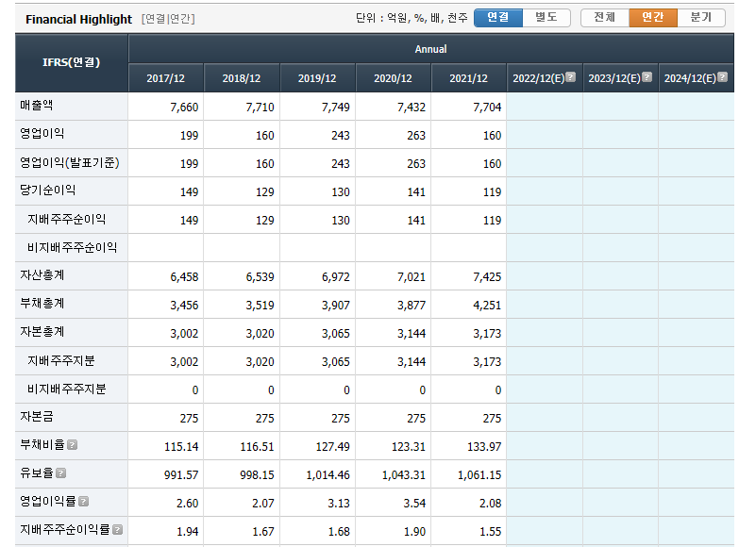Image resolution: width=756 pixels, height=547 pixels.
Task: Click 부채총계 value 3,456
Action: point(184,306)
